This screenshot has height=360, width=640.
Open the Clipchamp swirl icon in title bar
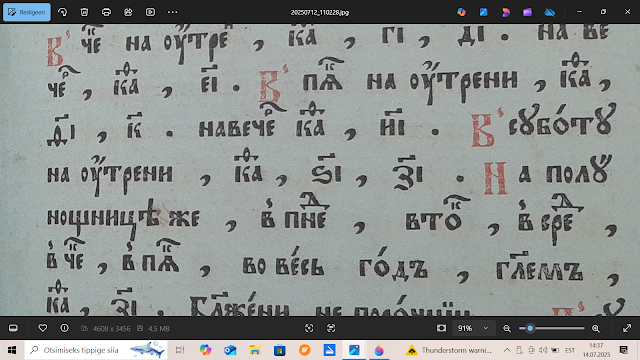[x=506, y=12]
